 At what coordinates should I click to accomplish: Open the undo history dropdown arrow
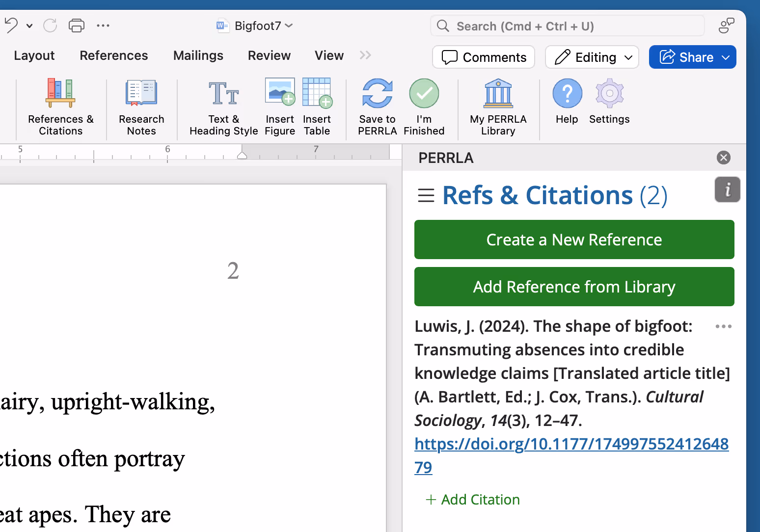(x=29, y=26)
